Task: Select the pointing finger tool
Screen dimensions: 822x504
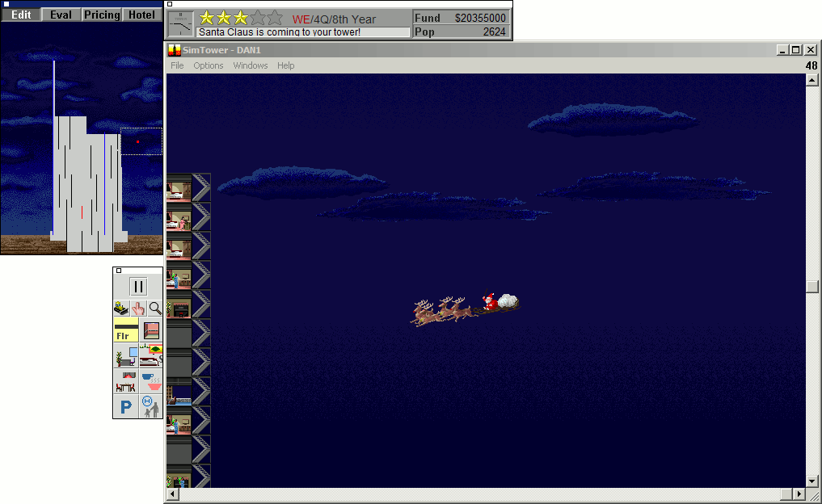Action: coord(137,308)
